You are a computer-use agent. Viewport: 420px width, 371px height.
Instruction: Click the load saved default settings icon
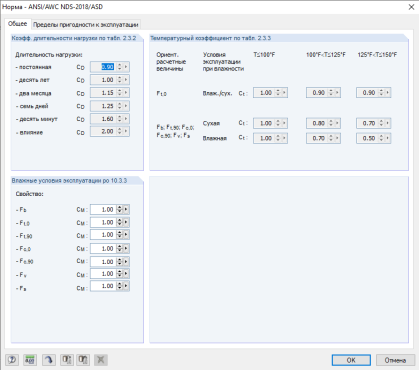(83, 360)
